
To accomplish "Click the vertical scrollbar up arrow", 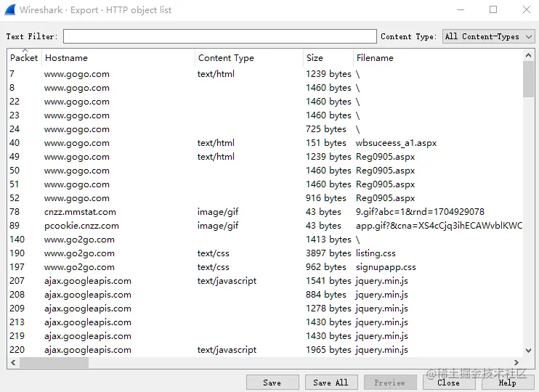I will [x=528, y=55].
